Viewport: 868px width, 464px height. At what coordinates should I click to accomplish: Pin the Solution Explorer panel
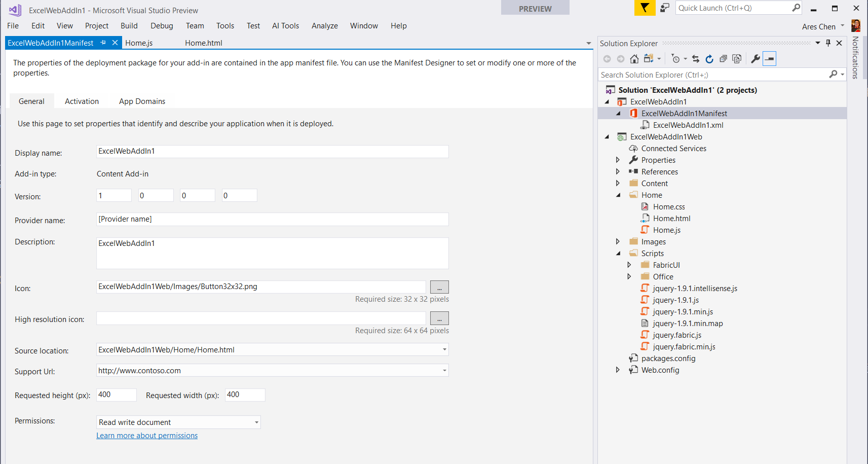[828, 43]
